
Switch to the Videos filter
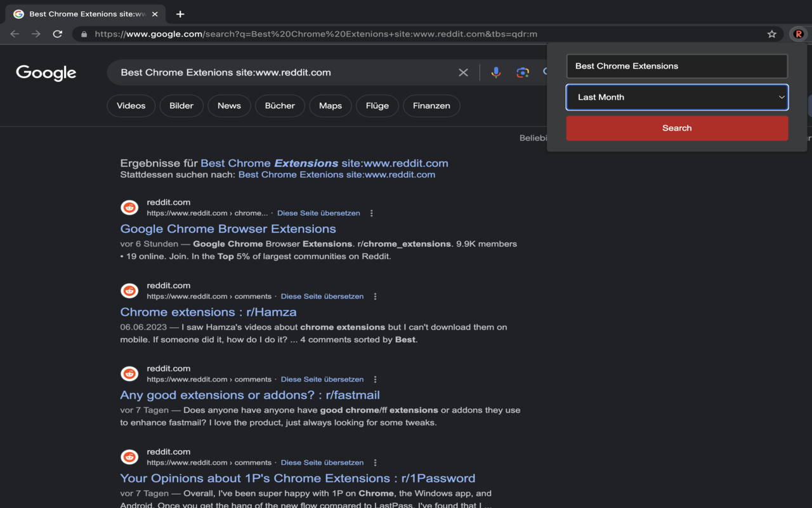pos(131,106)
